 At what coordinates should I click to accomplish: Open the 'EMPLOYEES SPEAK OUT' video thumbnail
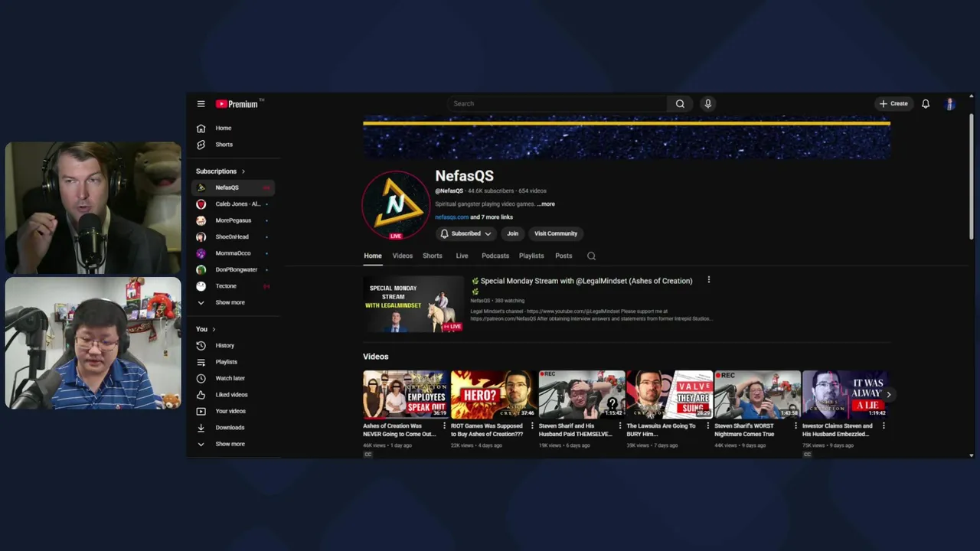406,394
